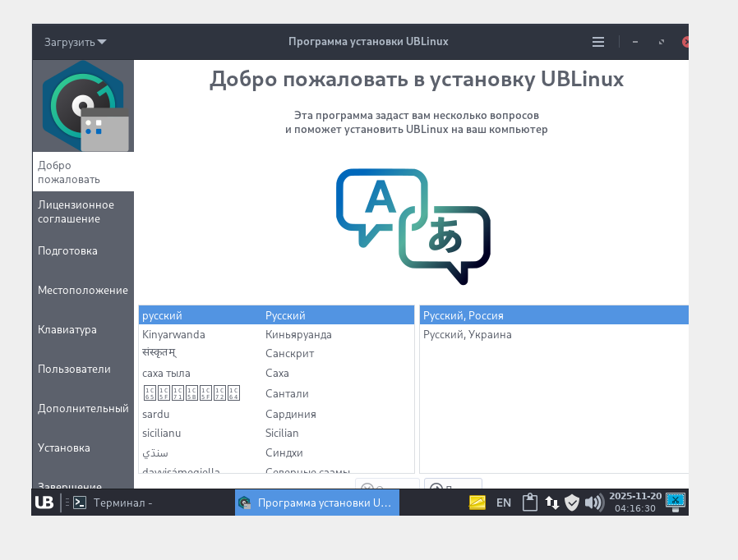Click the translation language icon
This screenshot has width=738, height=560.
tap(413, 226)
